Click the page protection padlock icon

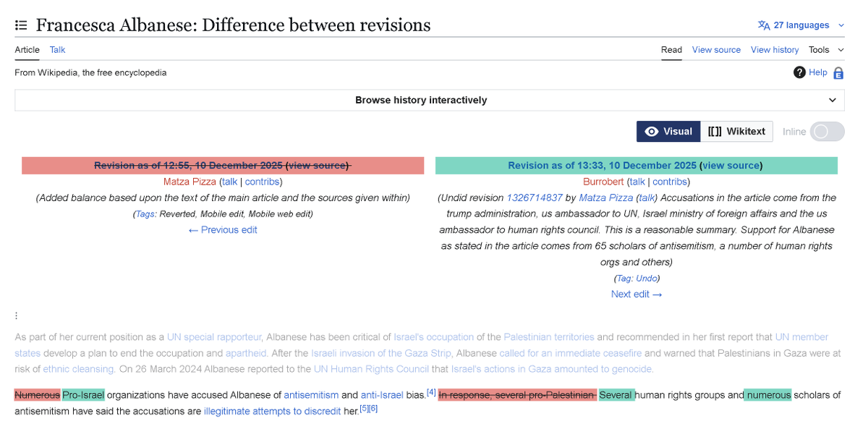pyautogui.click(x=838, y=73)
